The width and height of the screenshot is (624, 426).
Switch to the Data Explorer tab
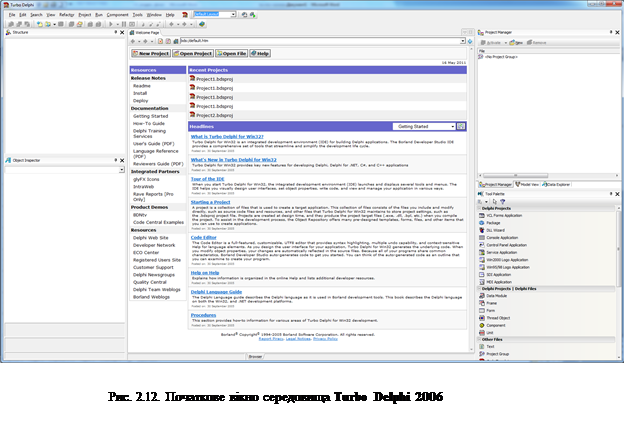(x=556, y=184)
